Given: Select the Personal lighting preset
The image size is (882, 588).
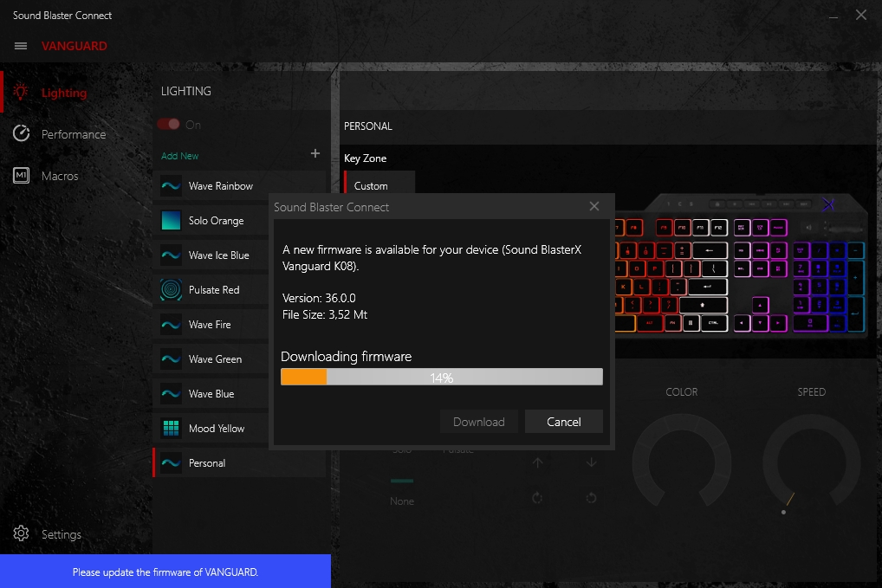Looking at the screenshot, I should pyautogui.click(x=240, y=463).
